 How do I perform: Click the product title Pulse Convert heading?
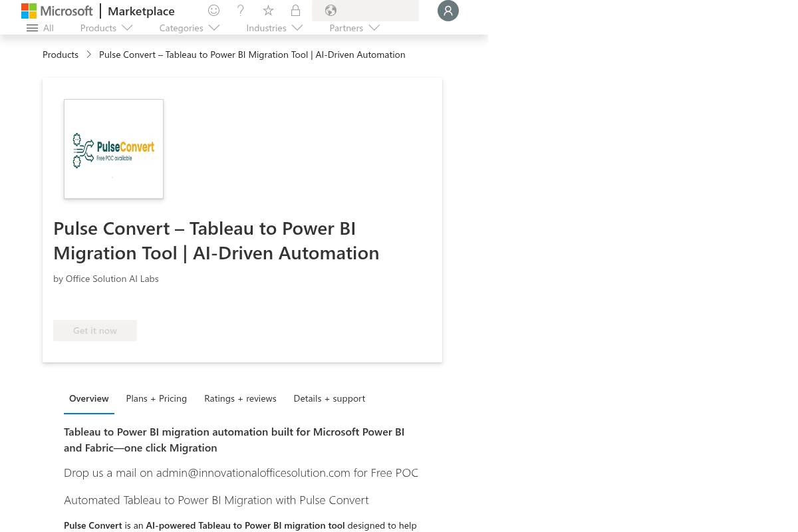pos(216,240)
